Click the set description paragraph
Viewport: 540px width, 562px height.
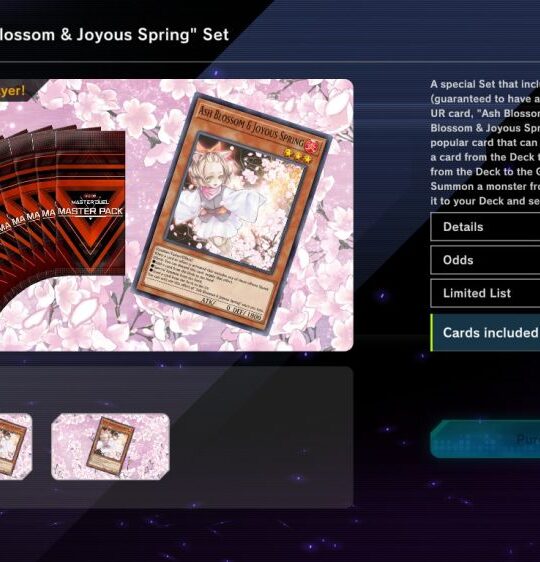pos(485,143)
